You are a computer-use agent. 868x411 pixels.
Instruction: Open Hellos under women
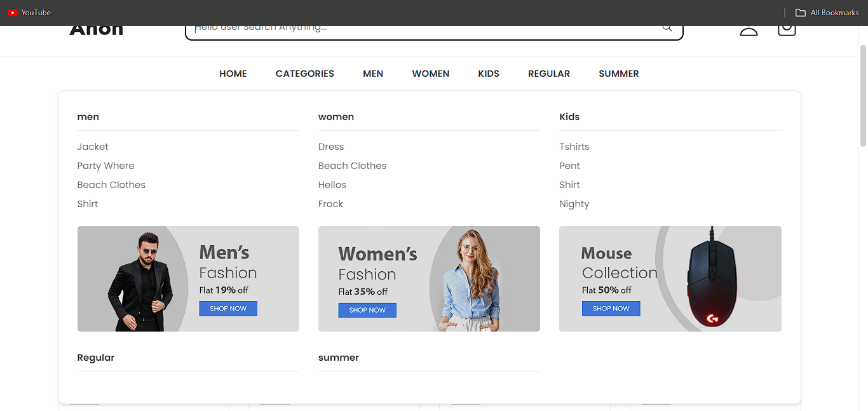[x=332, y=185]
